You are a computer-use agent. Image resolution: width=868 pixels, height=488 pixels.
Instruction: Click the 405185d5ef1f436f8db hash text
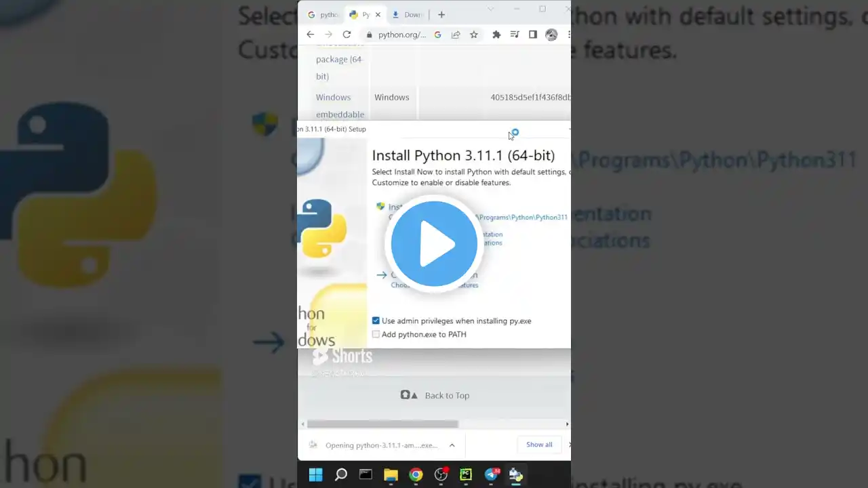pos(530,98)
